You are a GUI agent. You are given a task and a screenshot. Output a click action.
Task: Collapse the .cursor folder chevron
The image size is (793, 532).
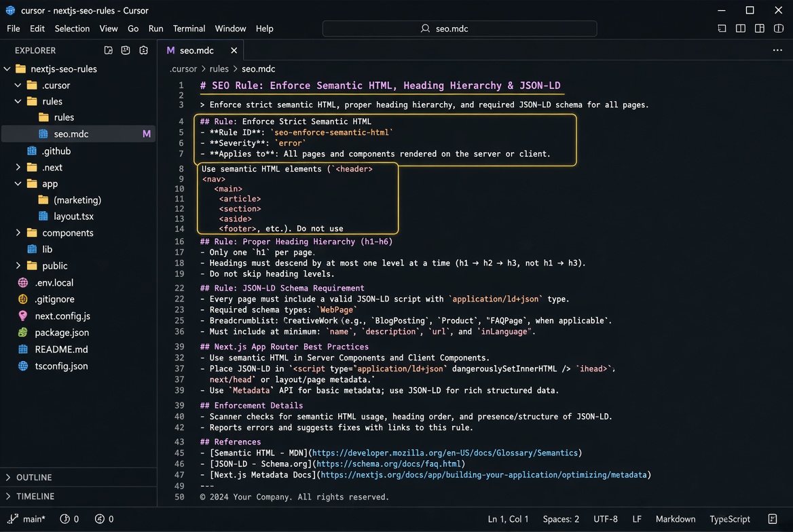[x=18, y=85]
